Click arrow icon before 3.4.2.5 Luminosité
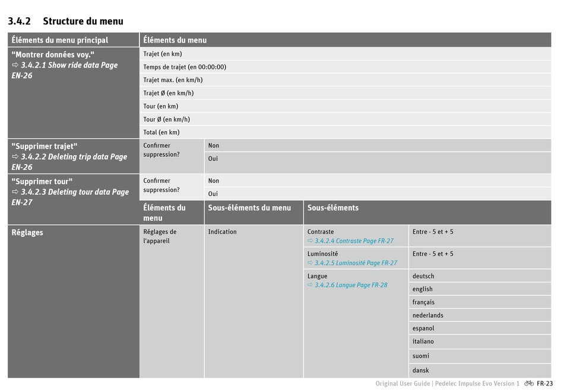The height and width of the screenshot is (392, 564). tap(310, 263)
